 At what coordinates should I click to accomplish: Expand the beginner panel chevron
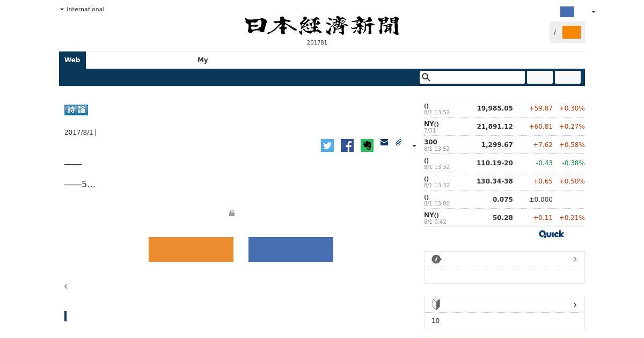[575, 305]
